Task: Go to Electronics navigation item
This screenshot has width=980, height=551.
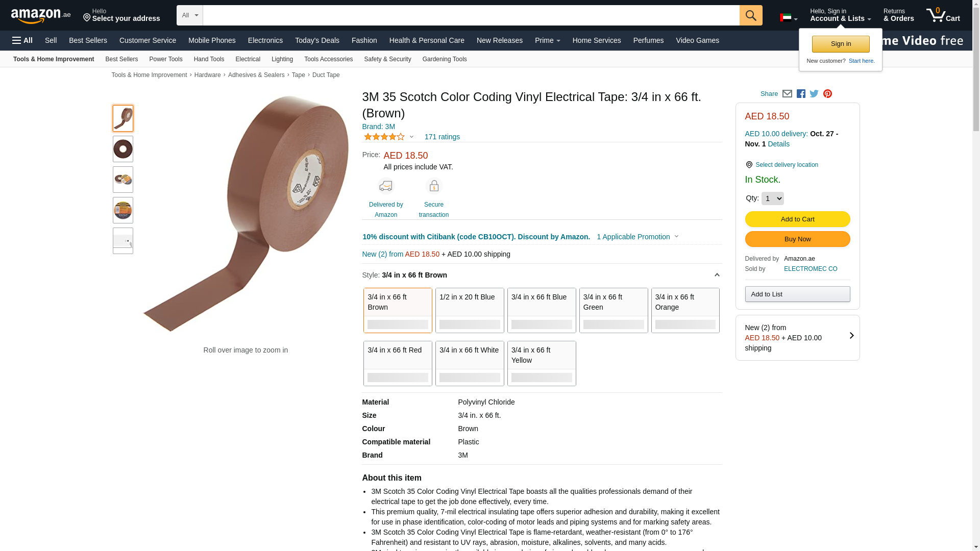Action: pyautogui.click(x=265, y=40)
